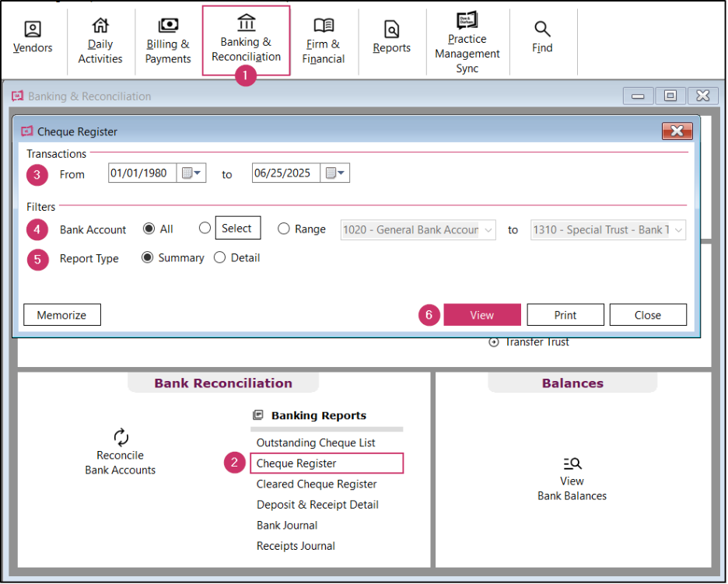Click View to run the cheque register

click(482, 315)
